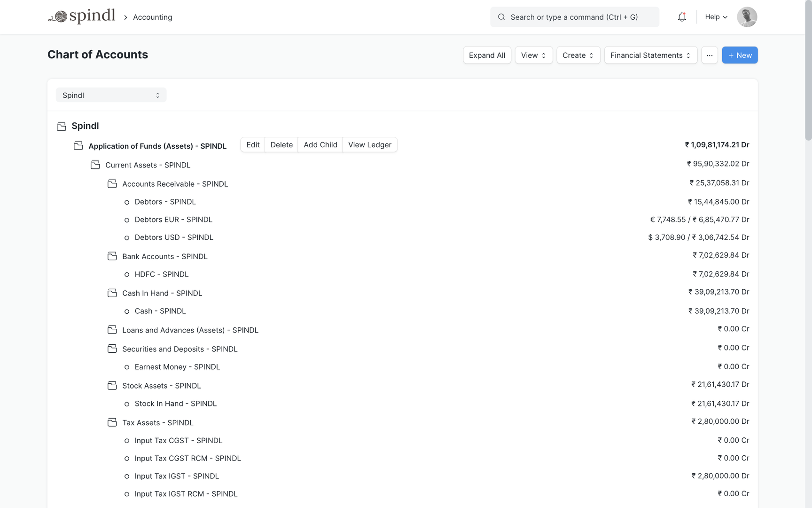Collapse Securities and Deposits folder icon

pos(112,349)
